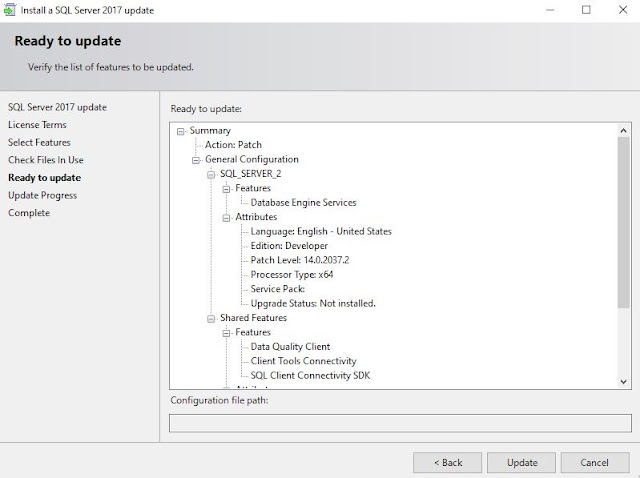Click the Ready to update step in sidebar
Image resolution: width=640 pixels, height=478 pixels.
(44, 178)
